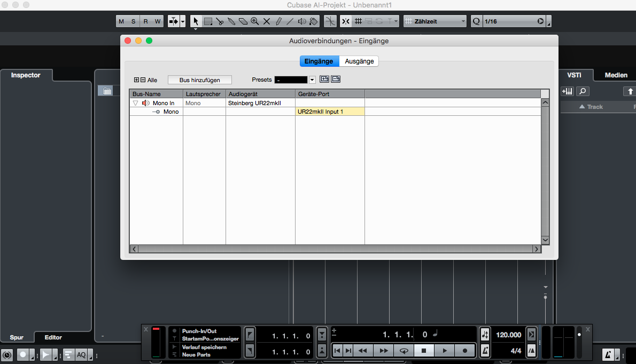The height and width of the screenshot is (364, 636).
Task: Open the Medien tab
Action: tap(616, 75)
